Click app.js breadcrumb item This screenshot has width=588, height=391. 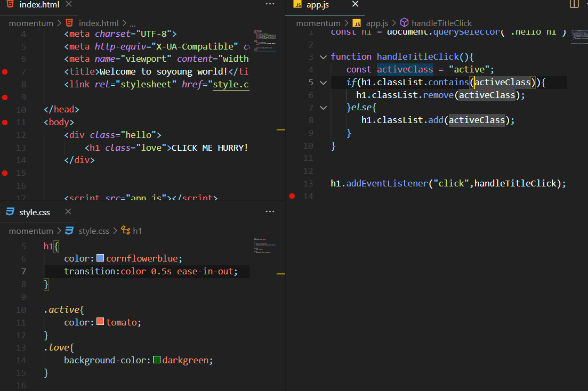377,23
